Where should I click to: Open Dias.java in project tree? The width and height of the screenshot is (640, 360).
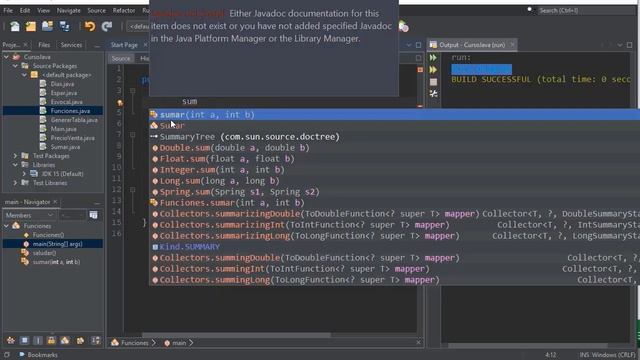[x=62, y=84]
